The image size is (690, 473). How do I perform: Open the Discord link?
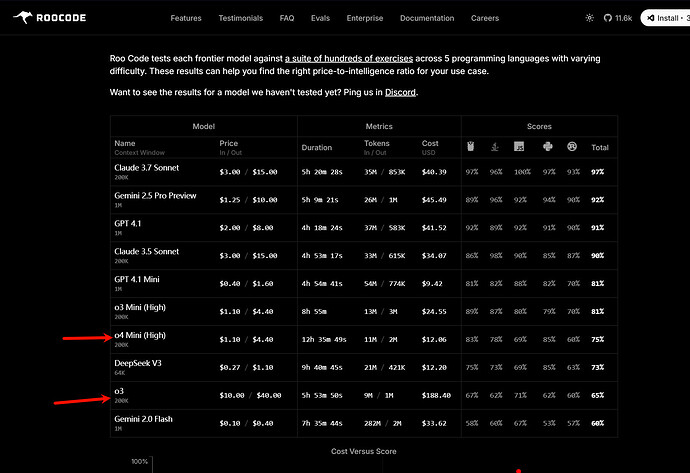pos(400,92)
